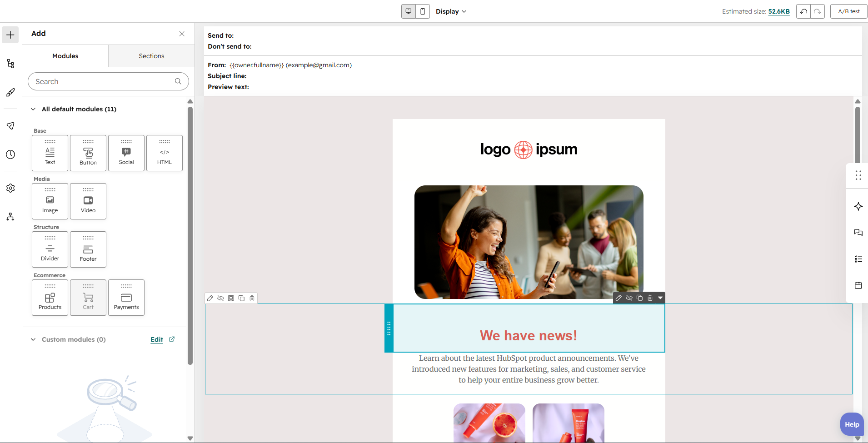868x443 pixels.
Task: Collapse All default modules group
Action: point(33,109)
